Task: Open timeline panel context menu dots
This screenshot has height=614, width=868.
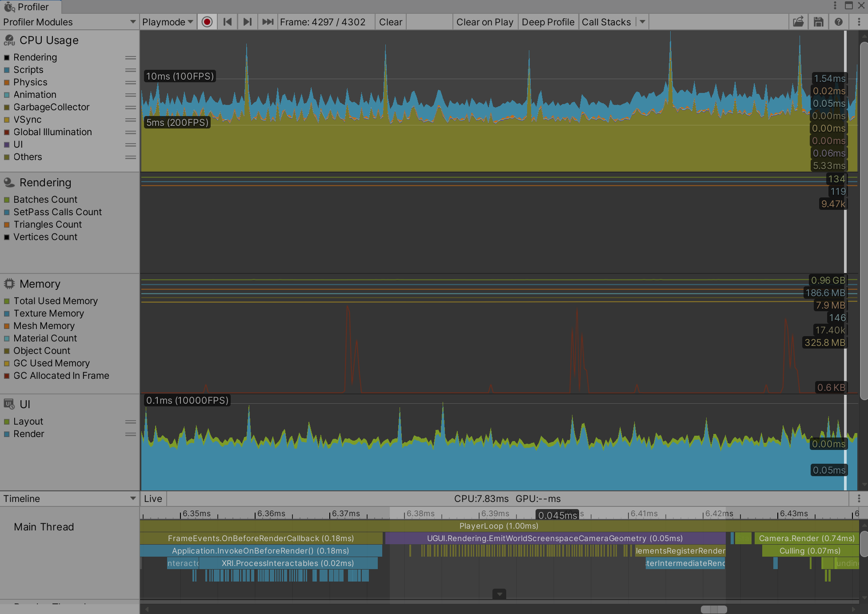Action: click(x=859, y=498)
